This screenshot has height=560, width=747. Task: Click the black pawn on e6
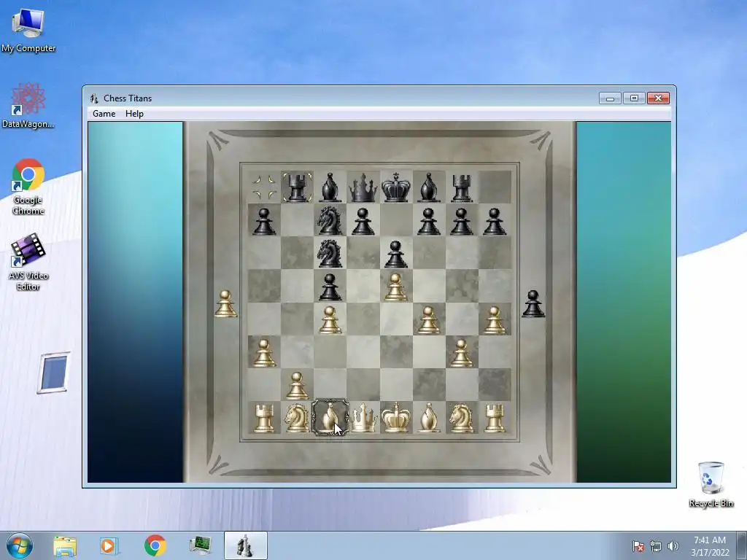[396, 254]
